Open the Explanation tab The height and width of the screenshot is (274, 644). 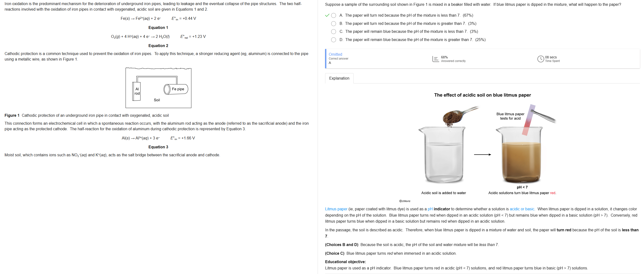coord(339,78)
